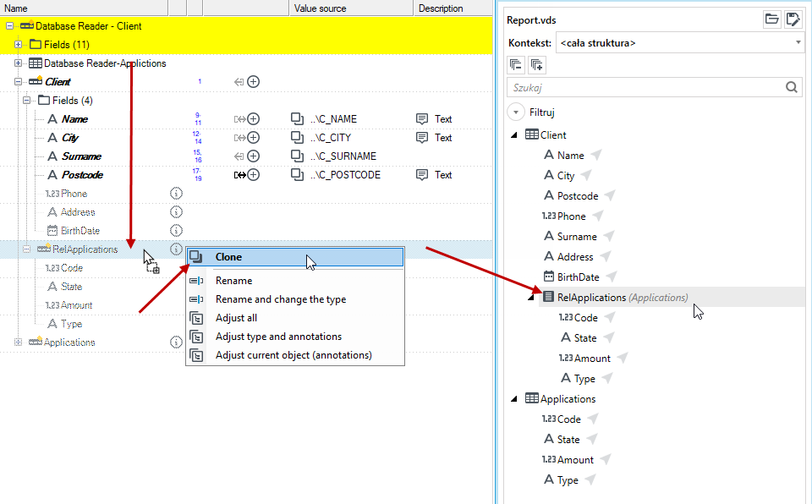Select the Postcode field in Report panel
This screenshot has width=812, height=504.
click(578, 196)
